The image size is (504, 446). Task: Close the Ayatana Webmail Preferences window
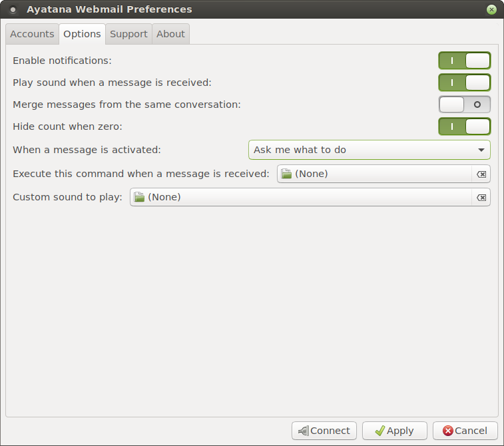point(491,9)
